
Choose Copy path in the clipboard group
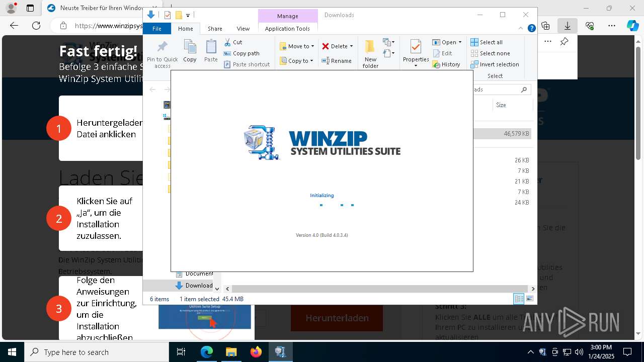(x=242, y=53)
